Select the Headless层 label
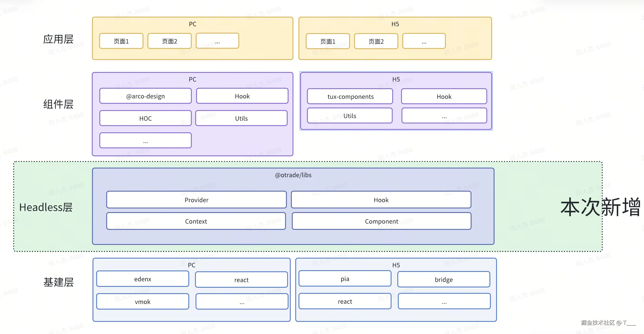The width and height of the screenshot is (644, 334). (46, 207)
